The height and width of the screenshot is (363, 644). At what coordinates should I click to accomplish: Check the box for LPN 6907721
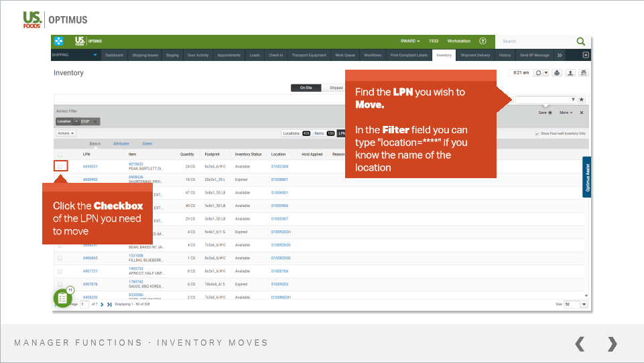pos(60,271)
